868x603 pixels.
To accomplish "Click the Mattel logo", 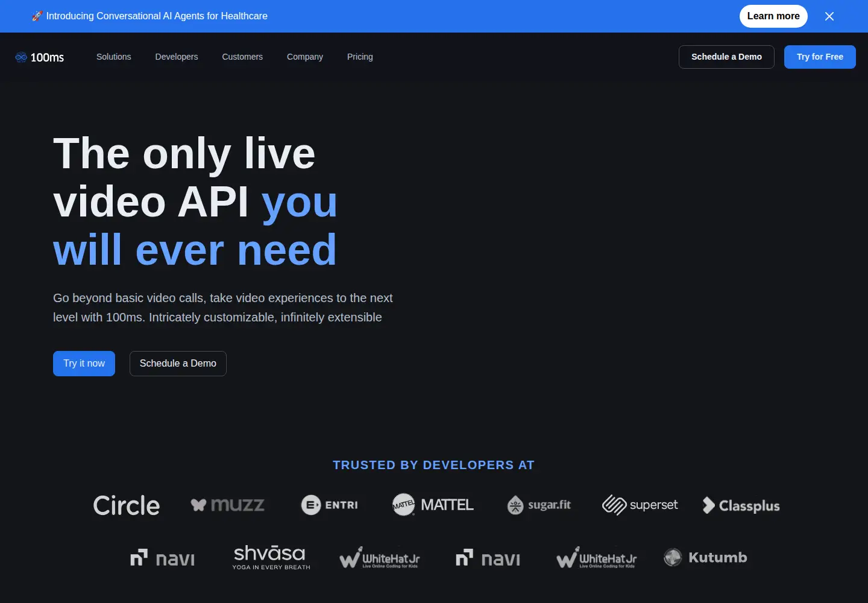I will point(433,505).
